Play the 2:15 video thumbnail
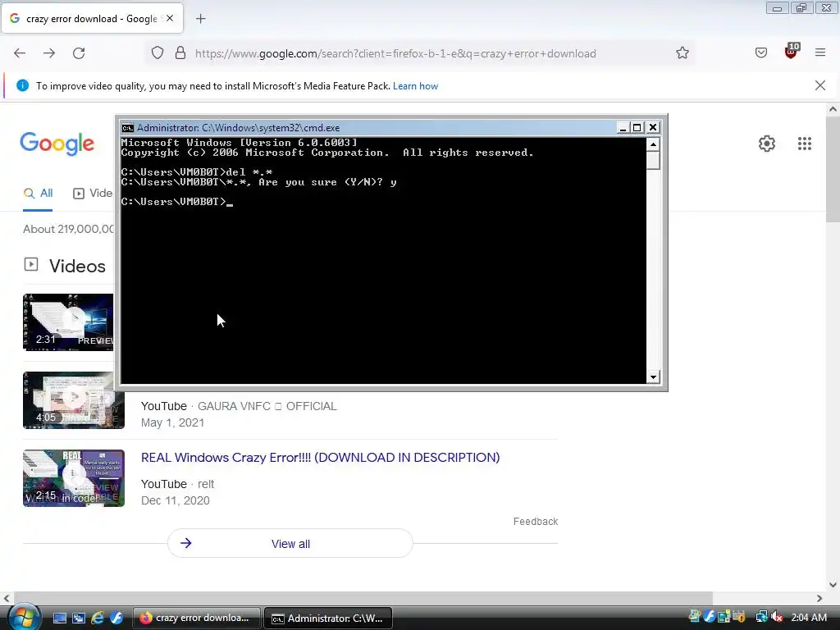Screen dimensions: 840x630 tap(73, 478)
